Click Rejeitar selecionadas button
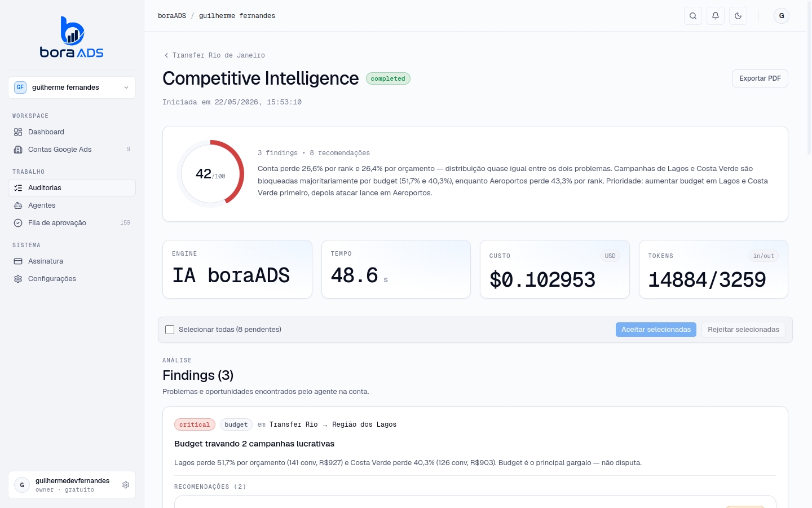This screenshot has height=508, width=812. (743, 330)
